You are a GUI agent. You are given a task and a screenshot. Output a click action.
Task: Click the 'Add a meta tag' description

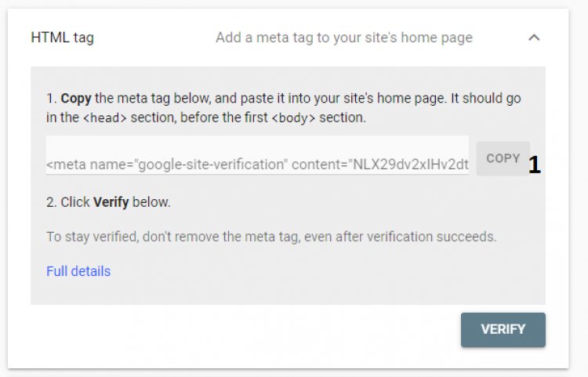[x=343, y=38]
